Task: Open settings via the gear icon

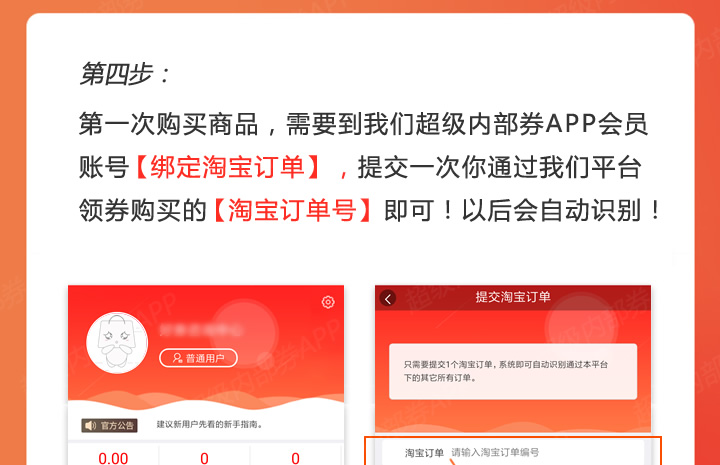Action: point(328,302)
